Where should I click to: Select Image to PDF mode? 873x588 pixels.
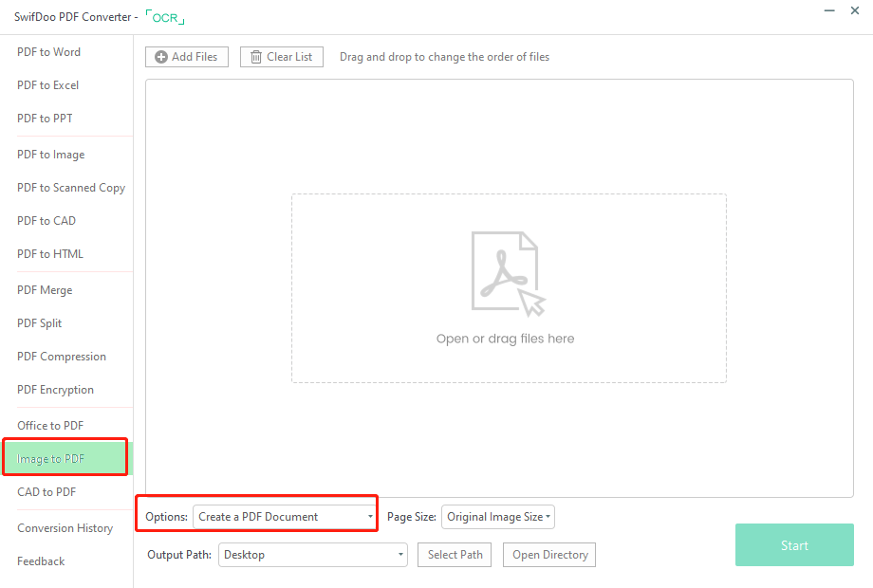(65, 458)
